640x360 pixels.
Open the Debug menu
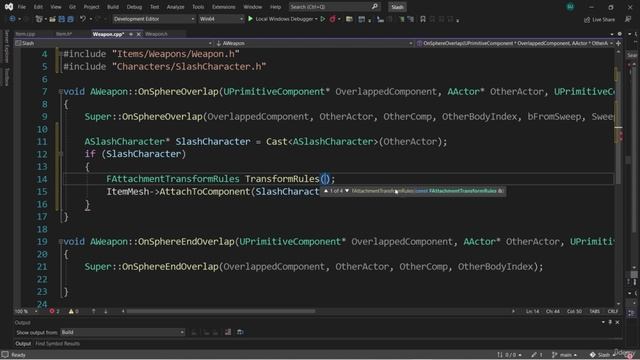coord(134,7)
